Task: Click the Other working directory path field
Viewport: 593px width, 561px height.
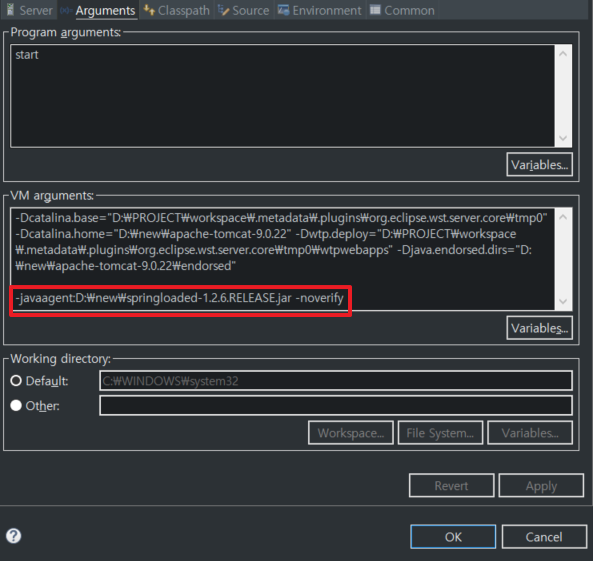Action: (336, 406)
